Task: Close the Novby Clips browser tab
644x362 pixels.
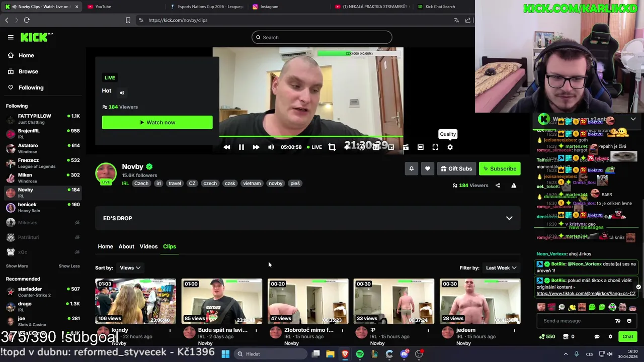Action: 76,7
